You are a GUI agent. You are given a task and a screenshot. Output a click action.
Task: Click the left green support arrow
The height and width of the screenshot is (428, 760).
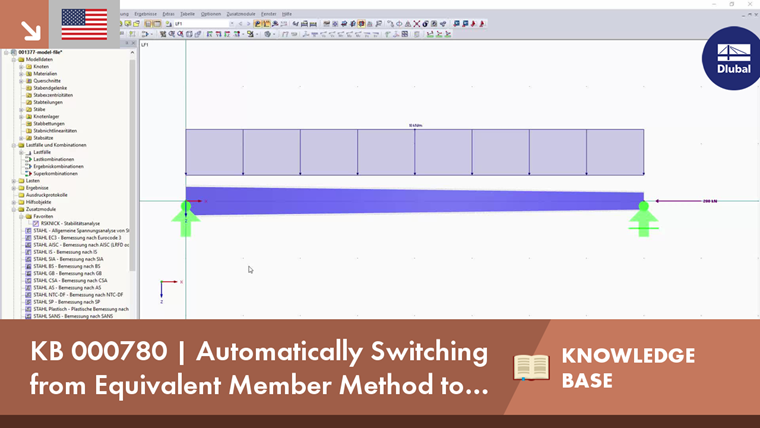pos(186,221)
